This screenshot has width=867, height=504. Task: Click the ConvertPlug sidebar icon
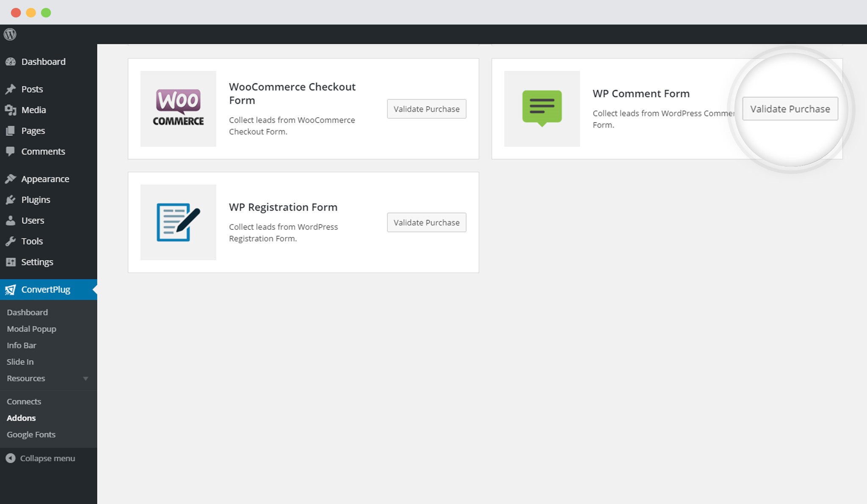point(11,290)
